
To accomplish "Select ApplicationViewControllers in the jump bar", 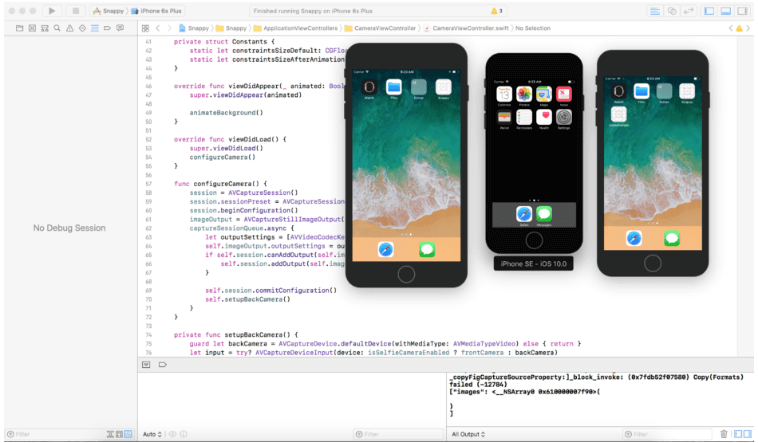I will click(300, 29).
